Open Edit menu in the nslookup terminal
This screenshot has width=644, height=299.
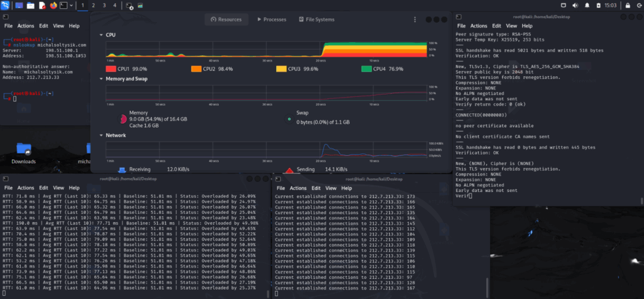click(43, 26)
